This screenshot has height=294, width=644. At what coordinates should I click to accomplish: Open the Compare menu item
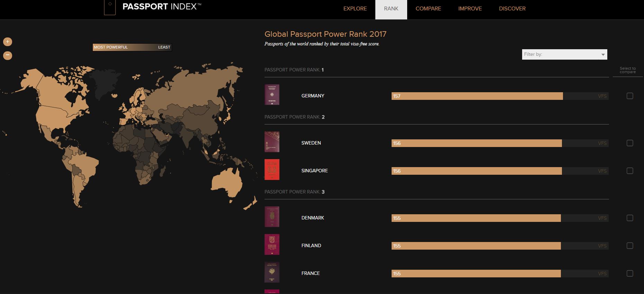428,9
